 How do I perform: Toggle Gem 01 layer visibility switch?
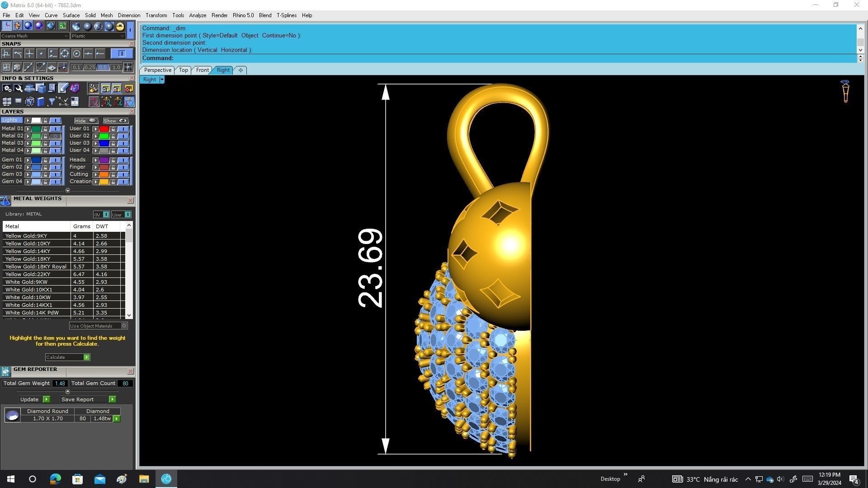click(x=55, y=160)
